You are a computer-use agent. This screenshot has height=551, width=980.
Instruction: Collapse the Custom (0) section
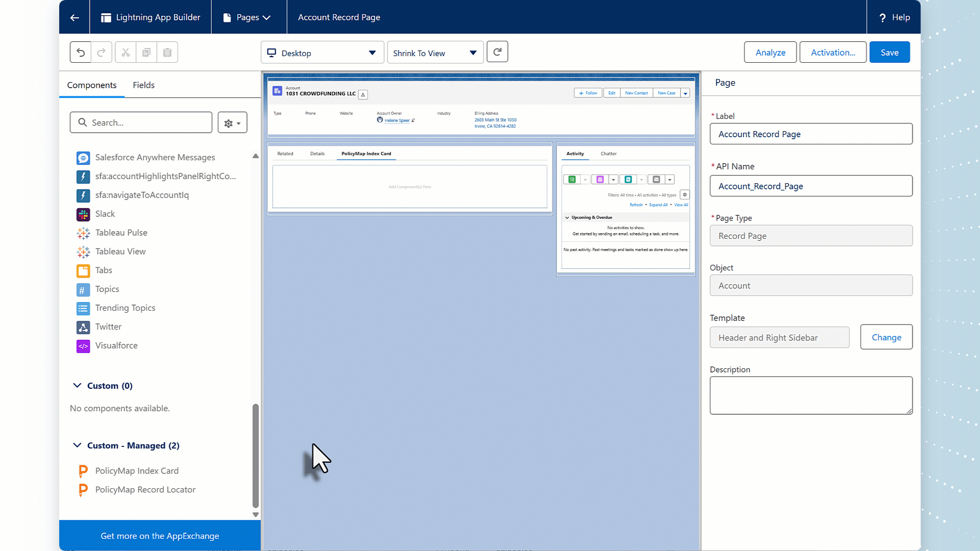click(77, 386)
